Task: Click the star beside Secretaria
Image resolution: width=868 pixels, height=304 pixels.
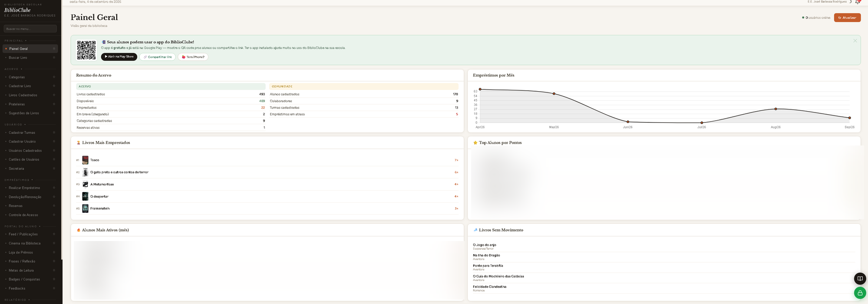Action: click(x=54, y=169)
